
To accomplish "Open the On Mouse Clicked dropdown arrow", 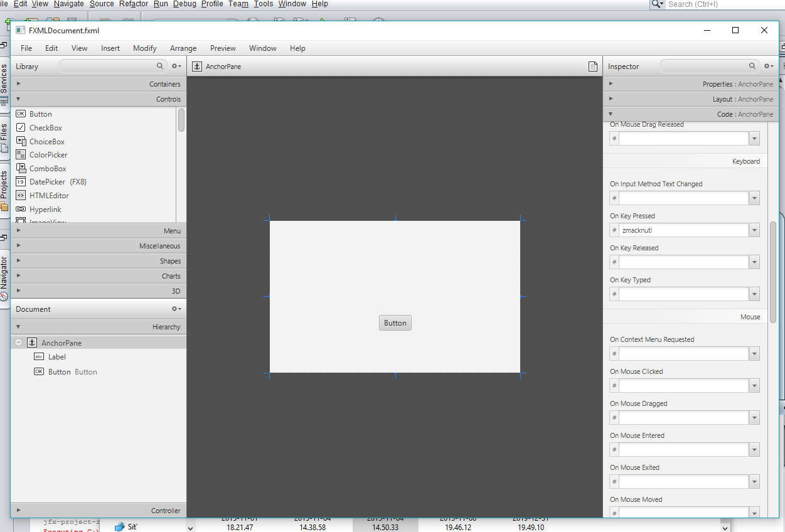I will tap(754, 386).
